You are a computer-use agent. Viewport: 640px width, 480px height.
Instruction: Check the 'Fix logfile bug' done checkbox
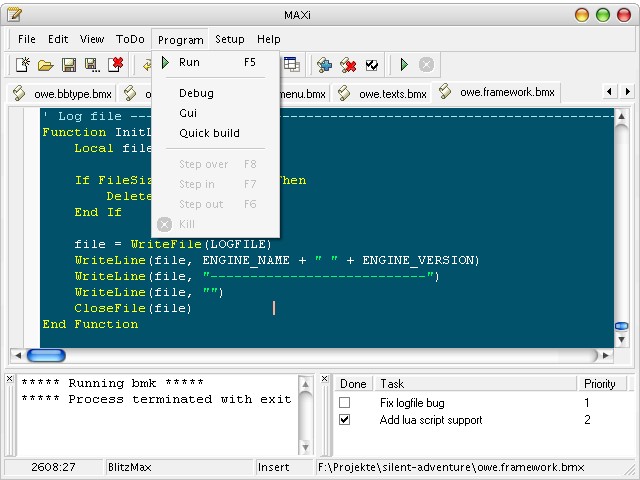tap(344, 403)
